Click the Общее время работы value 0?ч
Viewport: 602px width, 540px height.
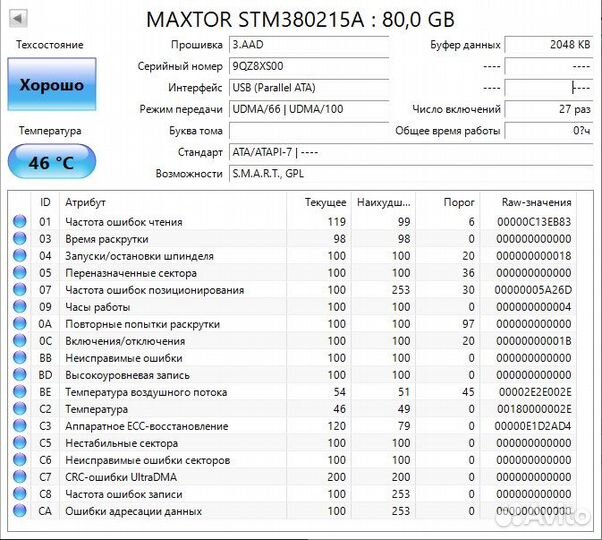coord(549,130)
